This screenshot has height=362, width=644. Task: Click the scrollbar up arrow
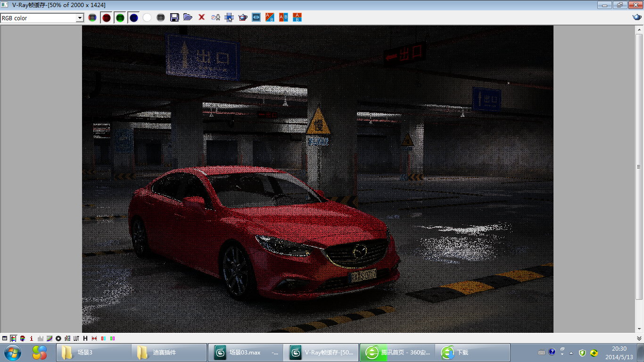click(x=639, y=29)
